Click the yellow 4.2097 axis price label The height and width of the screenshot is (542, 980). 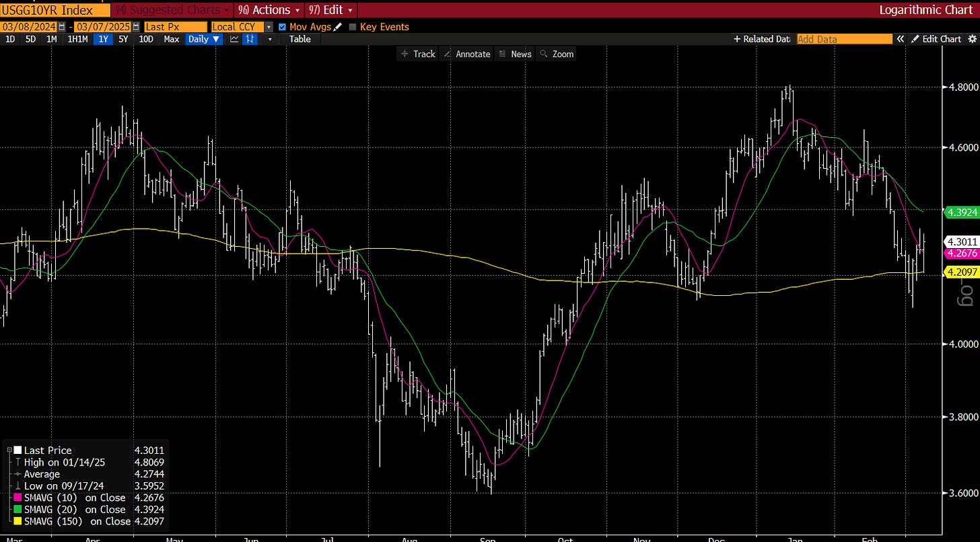[x=962, y=272]
